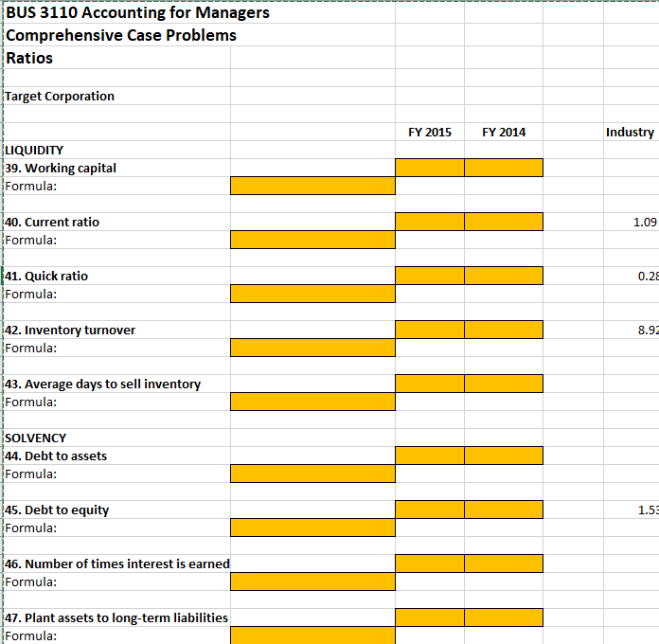Click FY 2014 cell for times interest is earned
The width and height of the screenshot is (659, 644).
pos(504,563)
